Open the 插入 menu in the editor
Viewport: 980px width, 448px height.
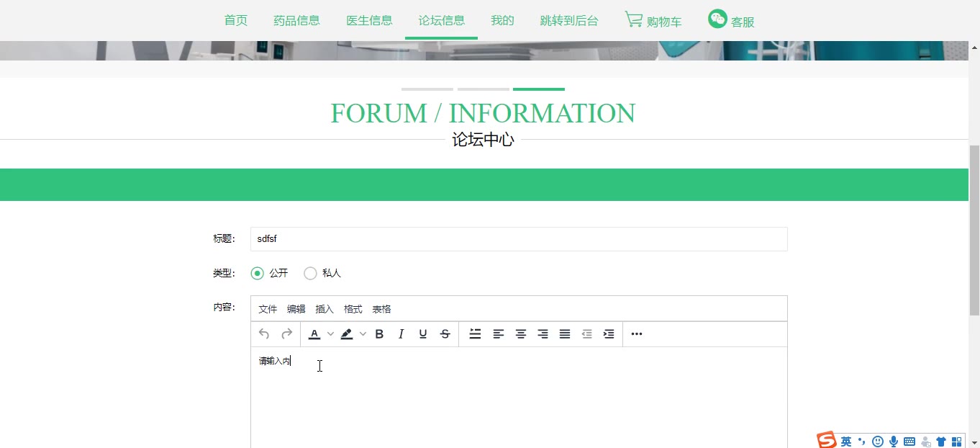[325, 309]
